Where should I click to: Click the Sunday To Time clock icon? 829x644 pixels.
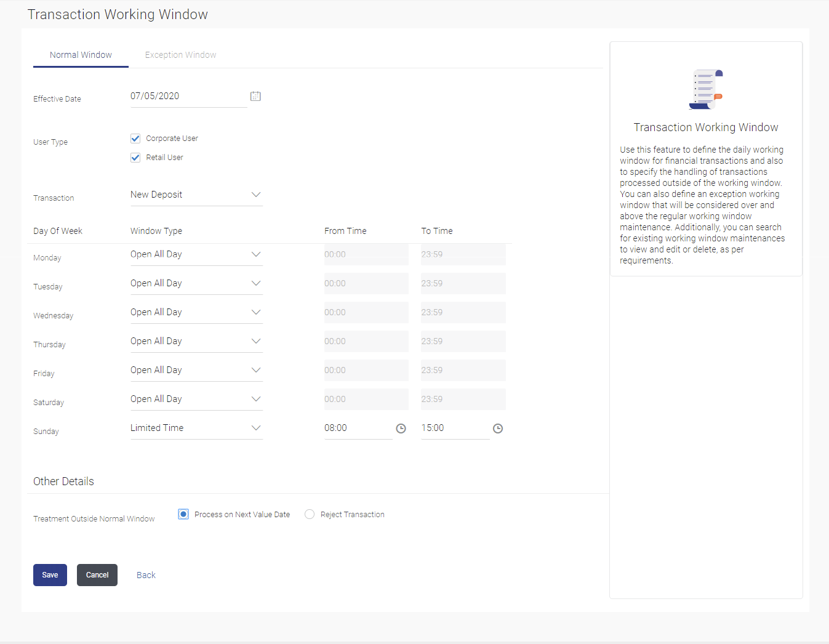(498, 429)
